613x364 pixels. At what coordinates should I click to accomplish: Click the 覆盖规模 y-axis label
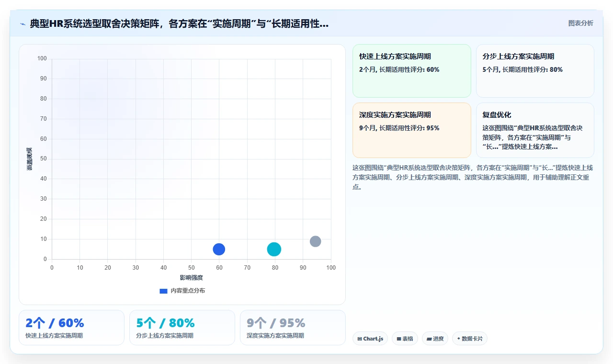pyautogui.click(x=30, y=159)
